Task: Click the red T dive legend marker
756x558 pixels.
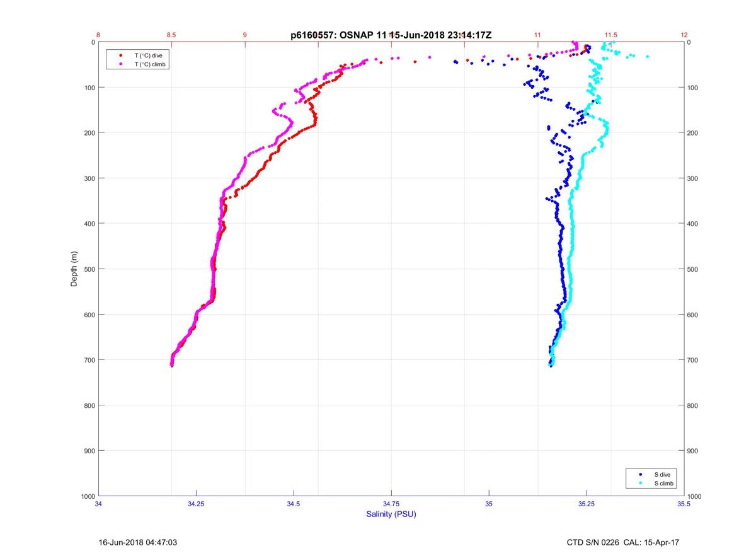Action: [120, 55]
